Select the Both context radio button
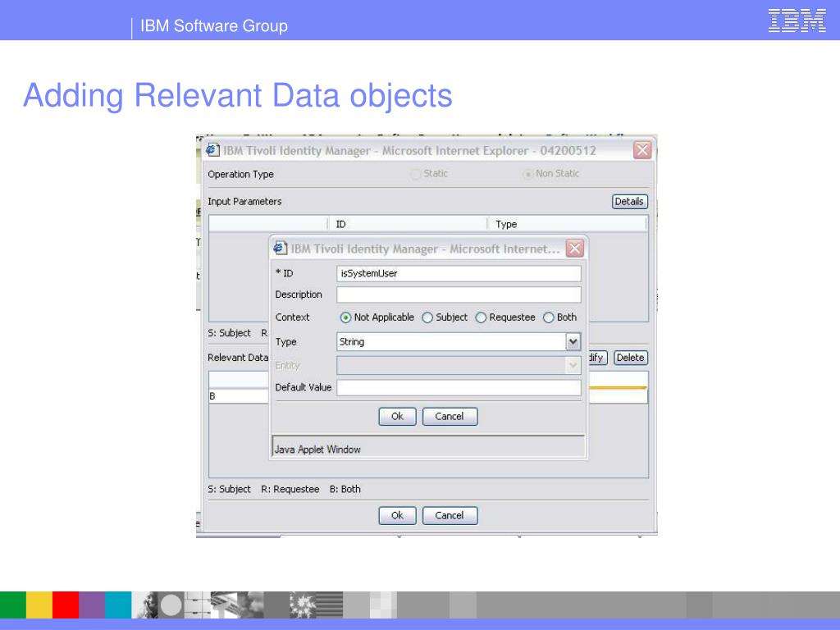Image resolution: width=840 pixels, height=630 pixels. point(548,317)
